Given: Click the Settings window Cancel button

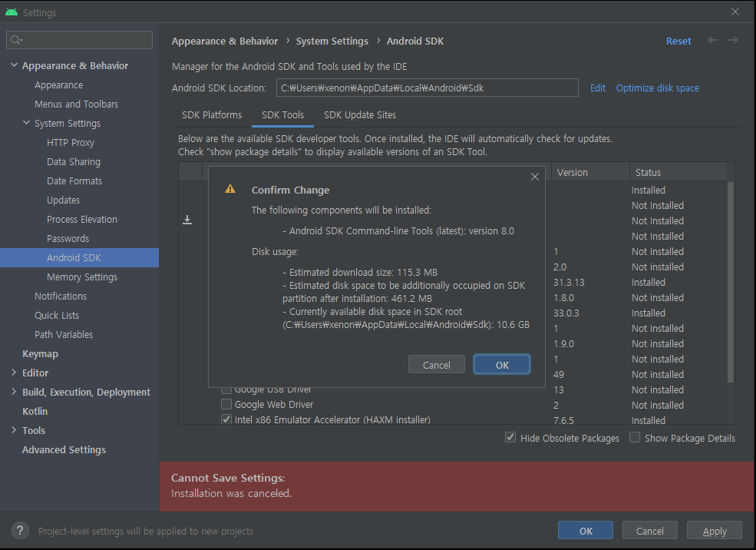Looking at the screenshot, I should pyautogui.click(x=649, y=531).
